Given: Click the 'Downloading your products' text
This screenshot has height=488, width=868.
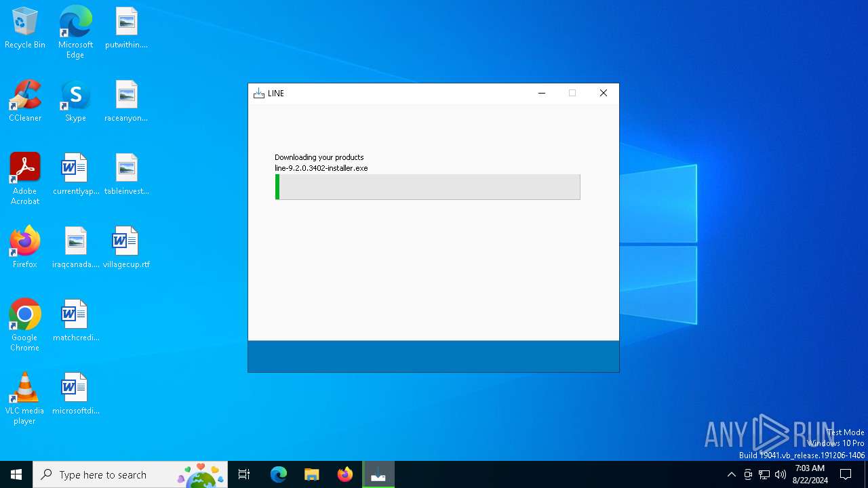Looking at the screenshot, I should tap(319, 157).
